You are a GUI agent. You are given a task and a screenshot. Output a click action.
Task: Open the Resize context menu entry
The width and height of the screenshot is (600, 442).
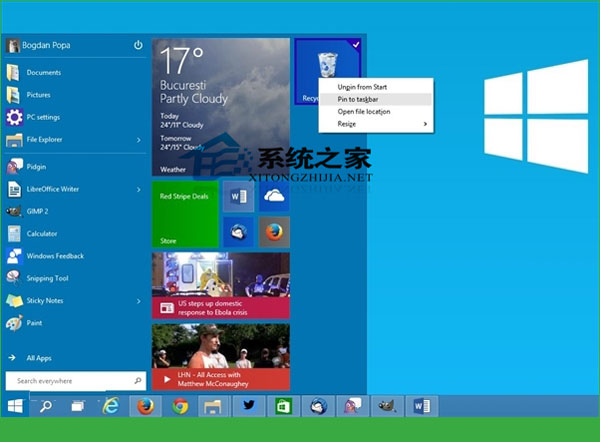click(376, 124)
